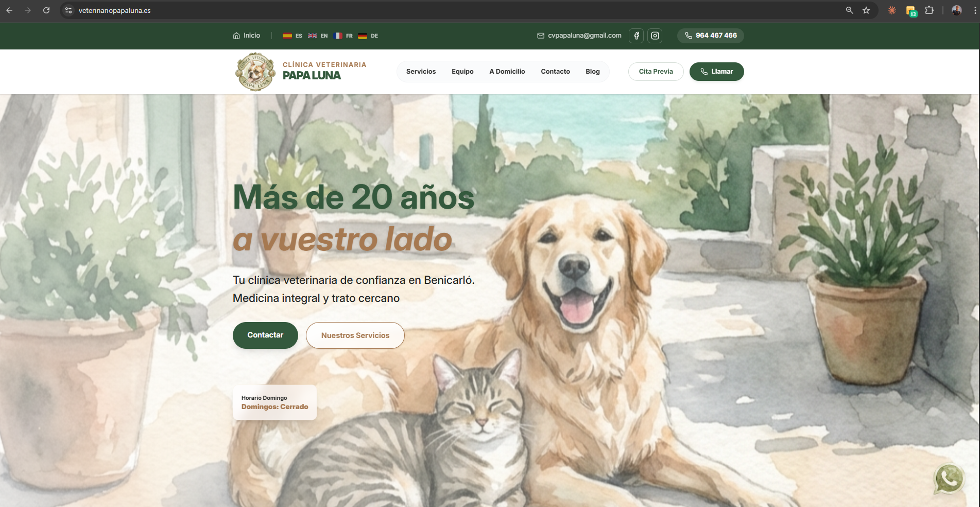The height and width of the screenshot is (507, 980).
Task: Click the address bar URL field
Action: (115, 10)
